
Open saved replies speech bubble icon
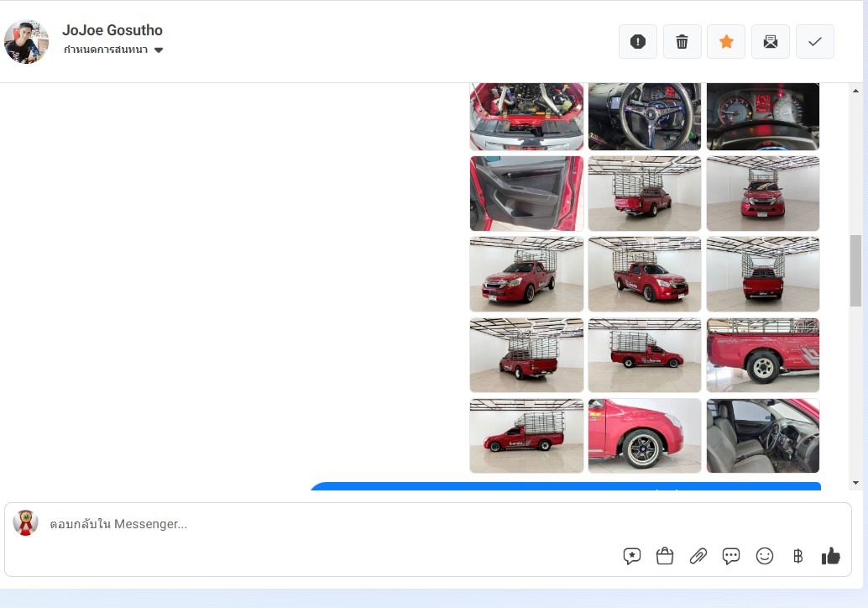coord(731,556)
